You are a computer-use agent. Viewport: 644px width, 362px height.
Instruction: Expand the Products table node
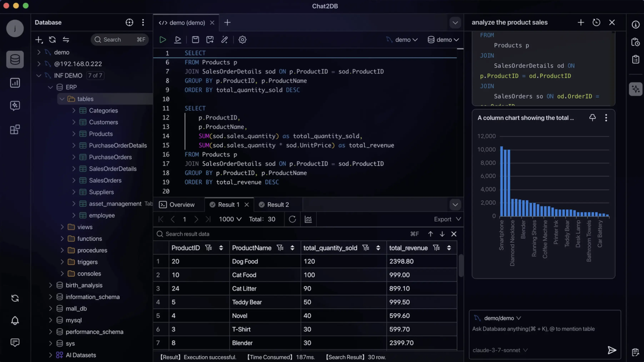point(74,134)
